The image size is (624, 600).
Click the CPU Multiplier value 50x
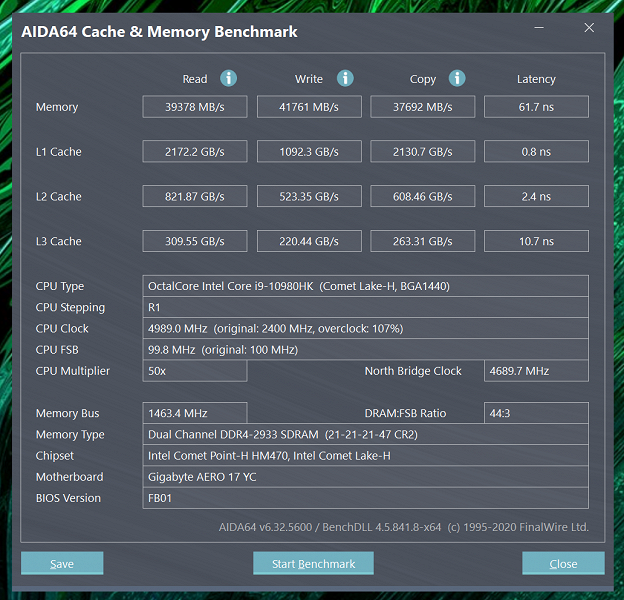[x=195, y=371]
